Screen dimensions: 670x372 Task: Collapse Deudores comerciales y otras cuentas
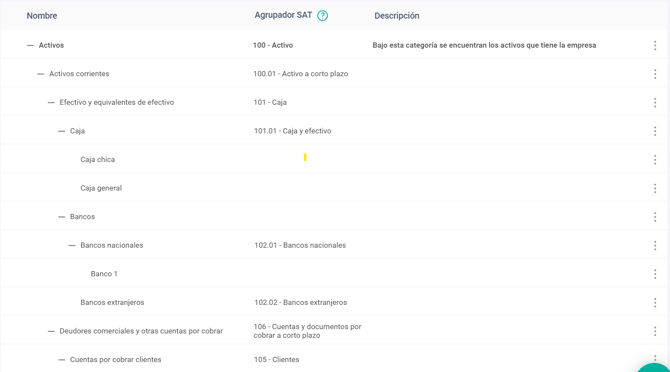[51, 331]
